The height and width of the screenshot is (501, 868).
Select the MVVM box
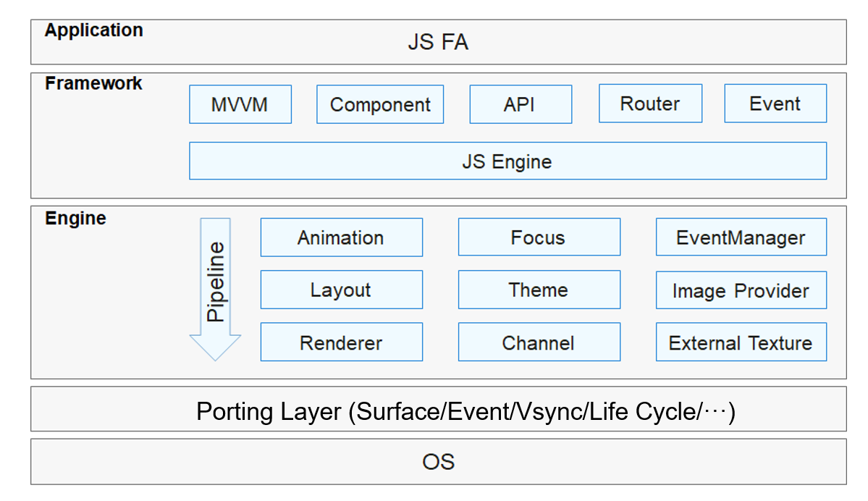pos(240,104)
